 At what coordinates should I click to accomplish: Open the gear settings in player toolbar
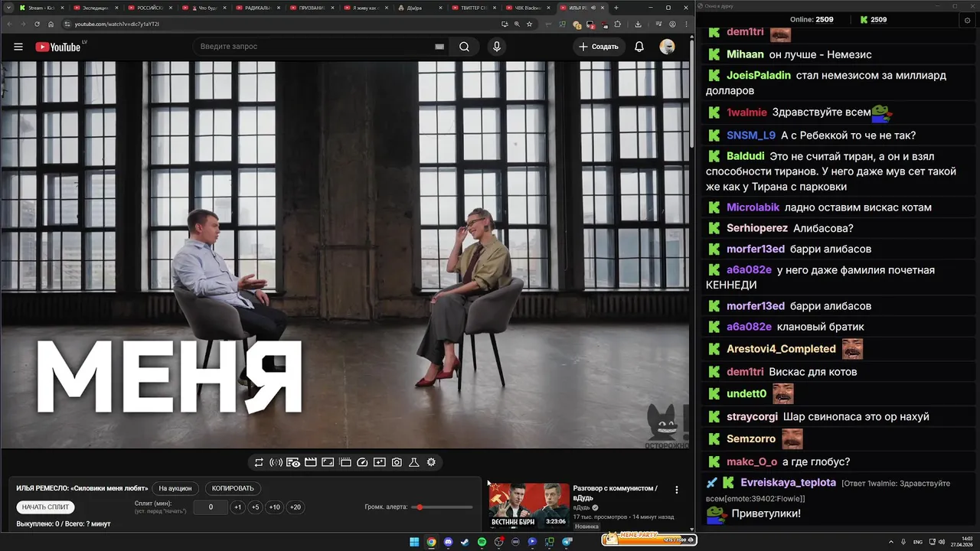coord(431,462)
